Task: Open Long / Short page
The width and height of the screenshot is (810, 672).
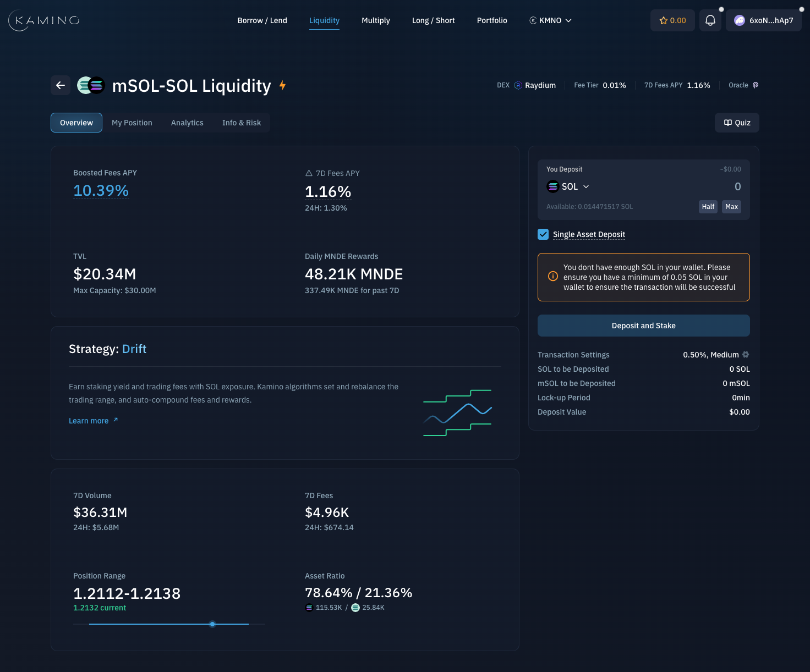Action: pyautogui.click(x=434, y=20)
